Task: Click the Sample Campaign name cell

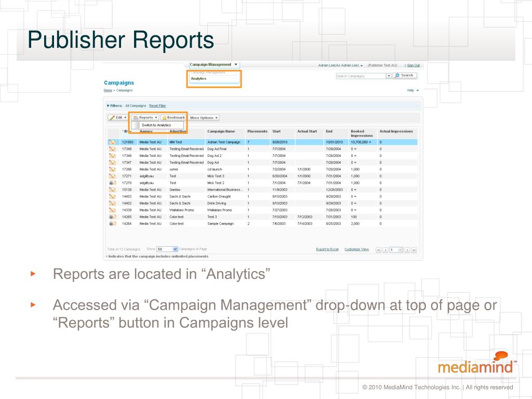Action: pyautogui.click(x=220, y=223)
